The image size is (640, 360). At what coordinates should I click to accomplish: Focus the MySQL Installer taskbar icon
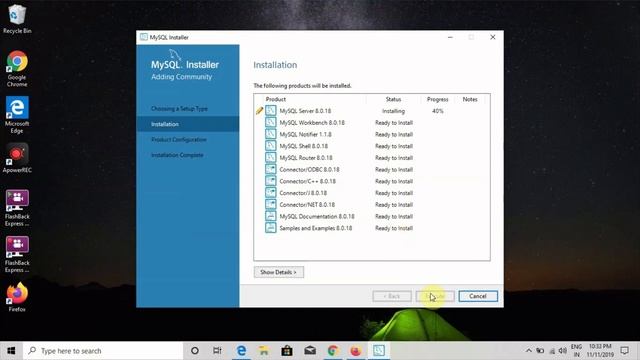tap(379, 351)
